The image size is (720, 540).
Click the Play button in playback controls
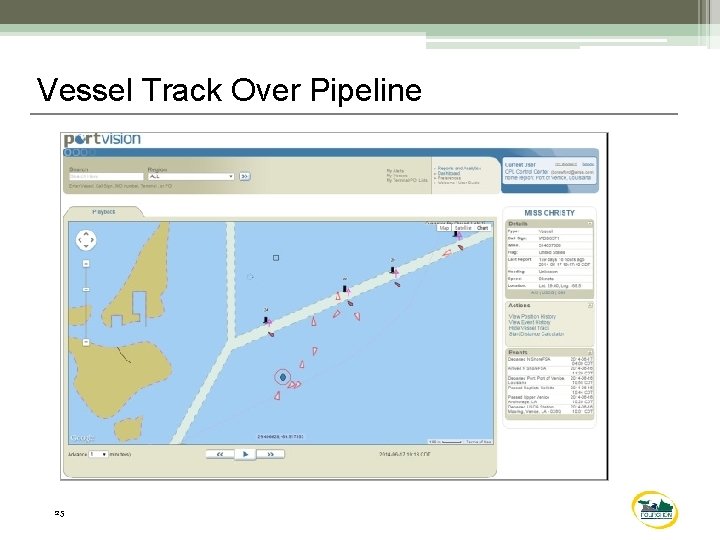point(245,454)
